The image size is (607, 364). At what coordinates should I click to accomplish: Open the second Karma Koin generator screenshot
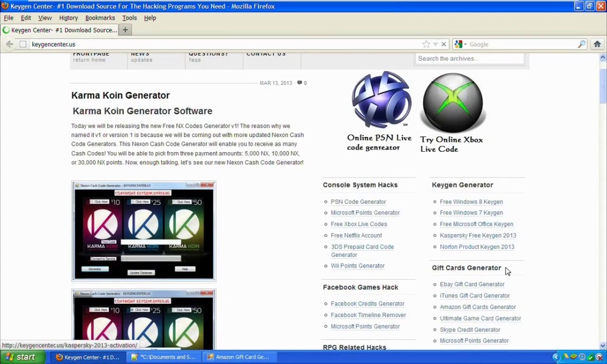[144, 320]
